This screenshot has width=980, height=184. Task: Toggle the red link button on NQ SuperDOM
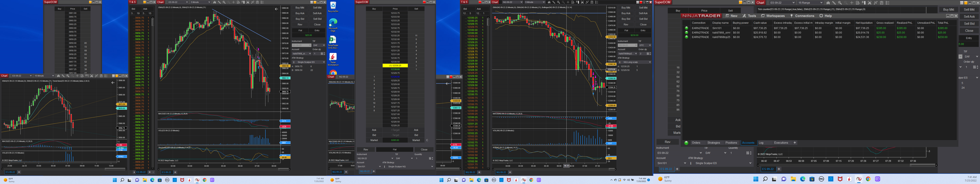pos(424,2)
